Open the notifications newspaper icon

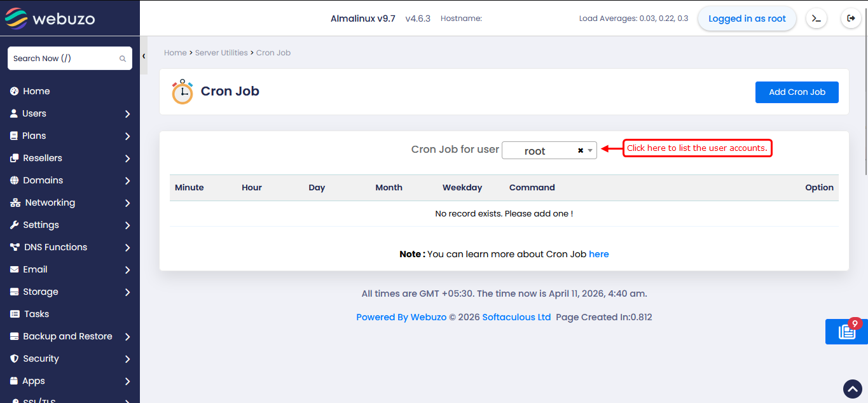coord(846,332)
